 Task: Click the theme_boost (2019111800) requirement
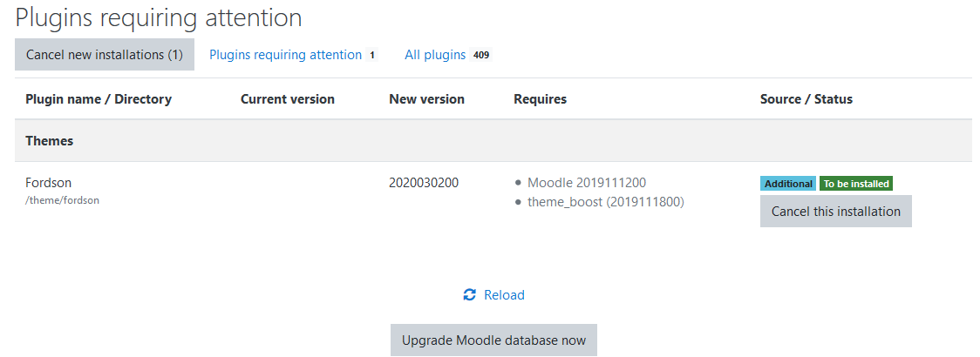[606, 202]
